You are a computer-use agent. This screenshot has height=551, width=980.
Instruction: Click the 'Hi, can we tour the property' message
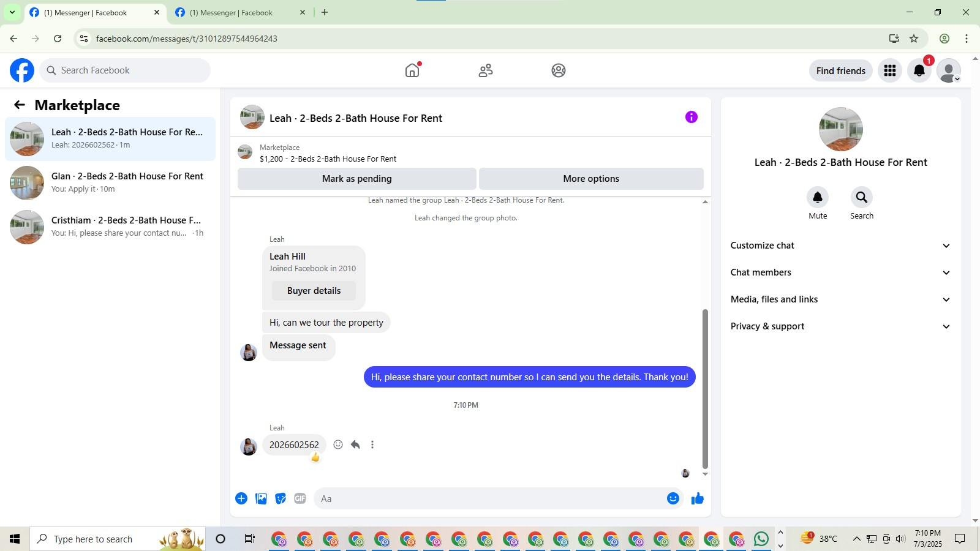point(326,323)
